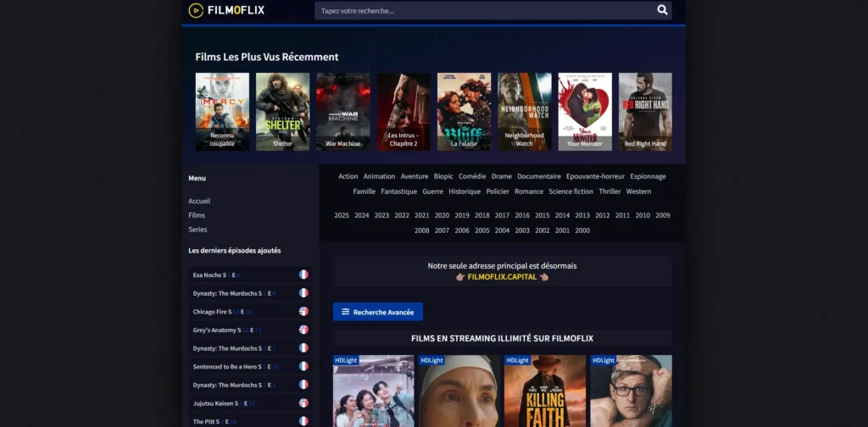Screen dimensions: 868x427
Task: Filter films by year 2008
Action: [422, 230]
